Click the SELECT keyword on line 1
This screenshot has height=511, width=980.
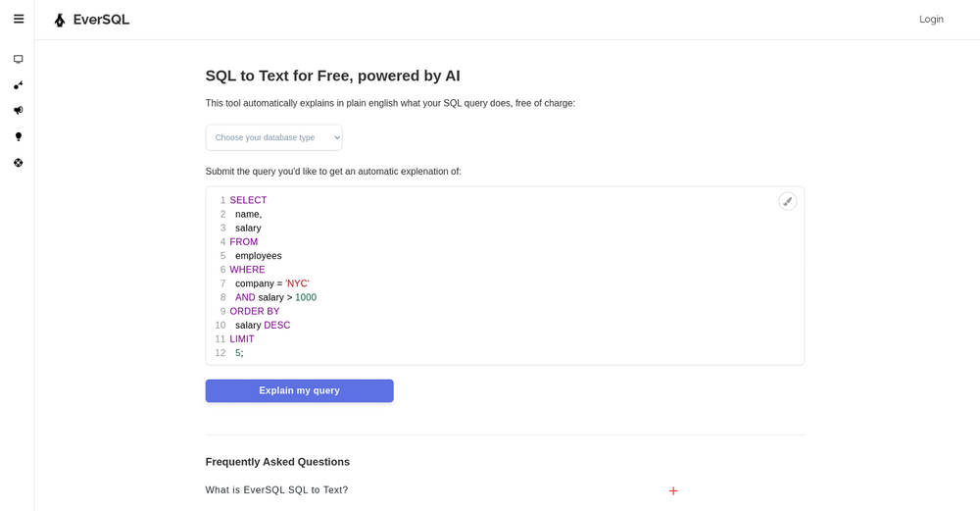pyautogui.click(x=248, y=200)
